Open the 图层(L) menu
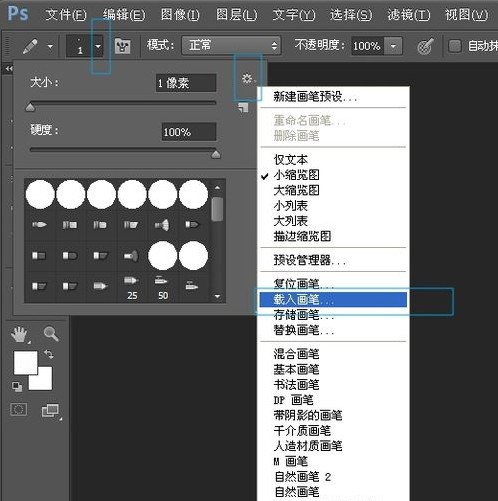498x501 pixels. (x=236, y=15)
